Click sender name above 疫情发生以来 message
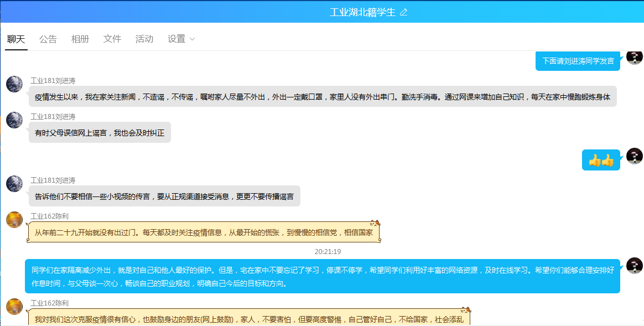Viewport: 644px width, 326px height. click(x=53, y=81)
